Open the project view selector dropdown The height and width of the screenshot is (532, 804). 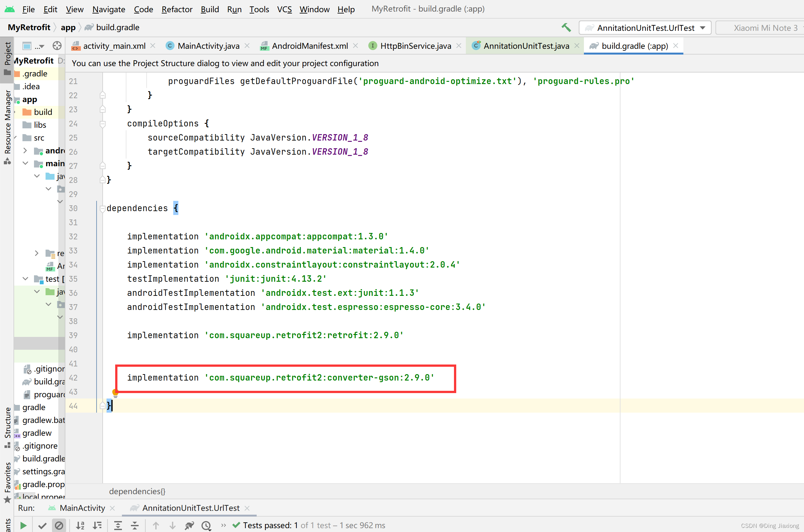(x=33, y=46)
